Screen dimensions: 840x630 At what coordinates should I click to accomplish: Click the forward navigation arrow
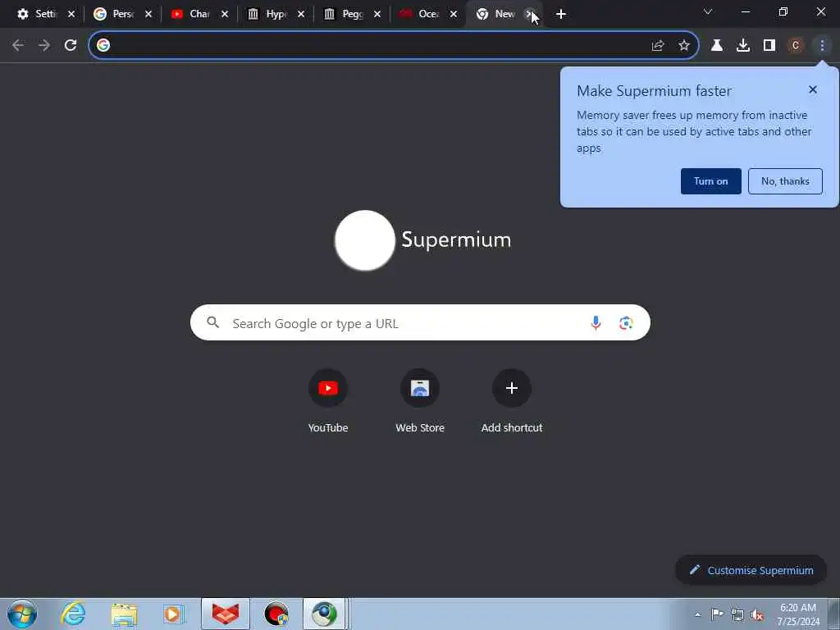click(44, 46)
